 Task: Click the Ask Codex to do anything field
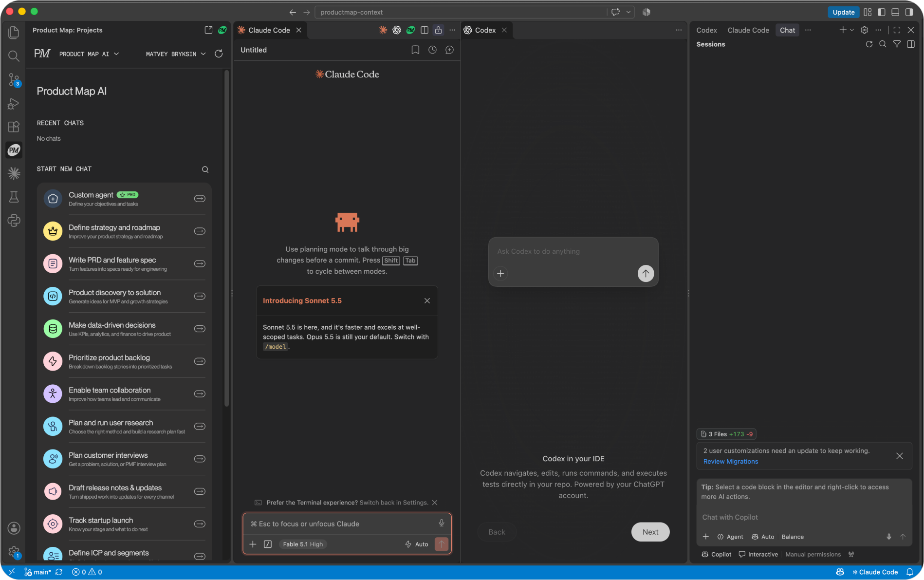click(573, 251)
